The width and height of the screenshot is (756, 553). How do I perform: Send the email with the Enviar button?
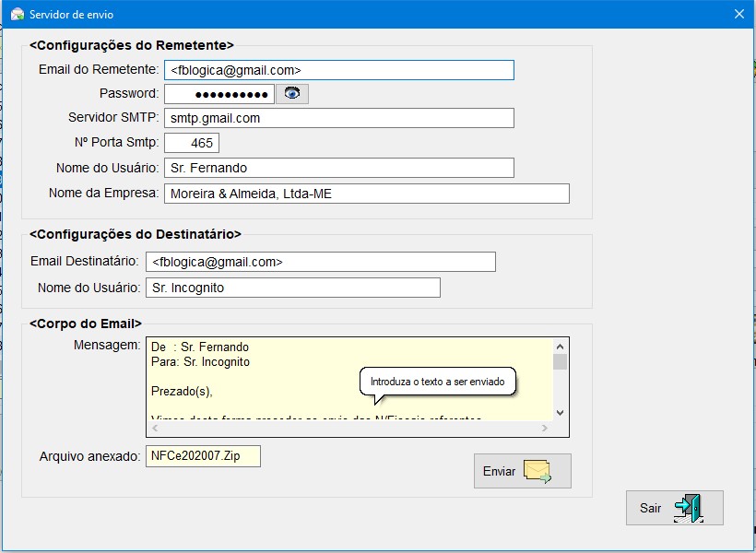pyautogui.click(x=522, y=471)
